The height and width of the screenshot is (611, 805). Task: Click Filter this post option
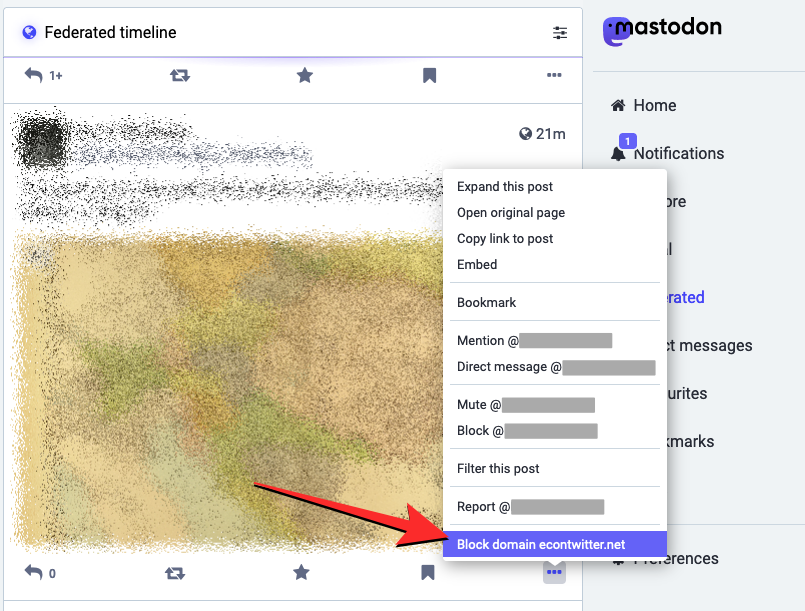[x=498, y=469]
